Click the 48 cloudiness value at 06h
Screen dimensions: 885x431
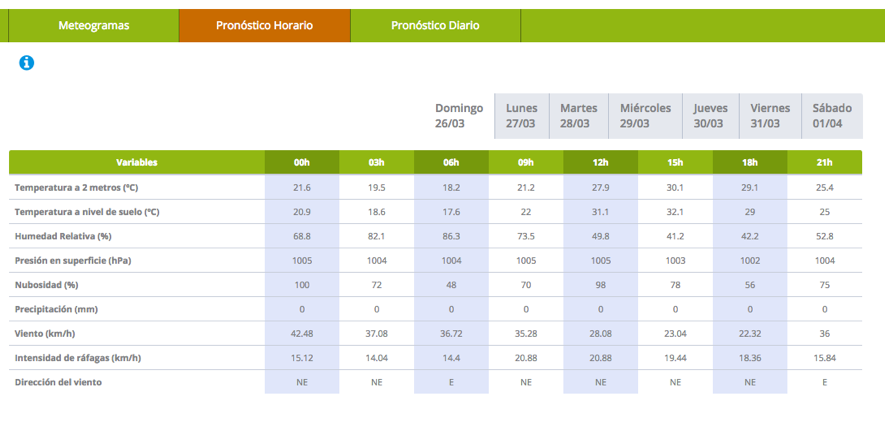(x=451, y=285)
